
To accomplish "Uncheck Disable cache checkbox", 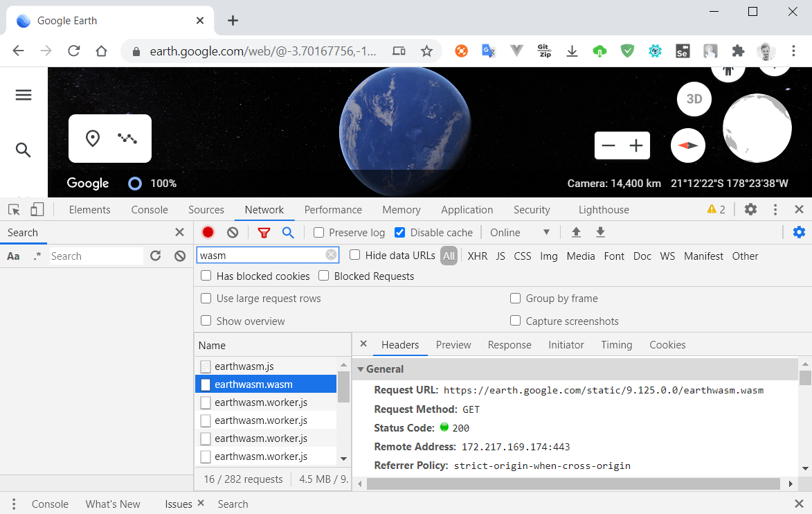I will (x=400, y=233).
